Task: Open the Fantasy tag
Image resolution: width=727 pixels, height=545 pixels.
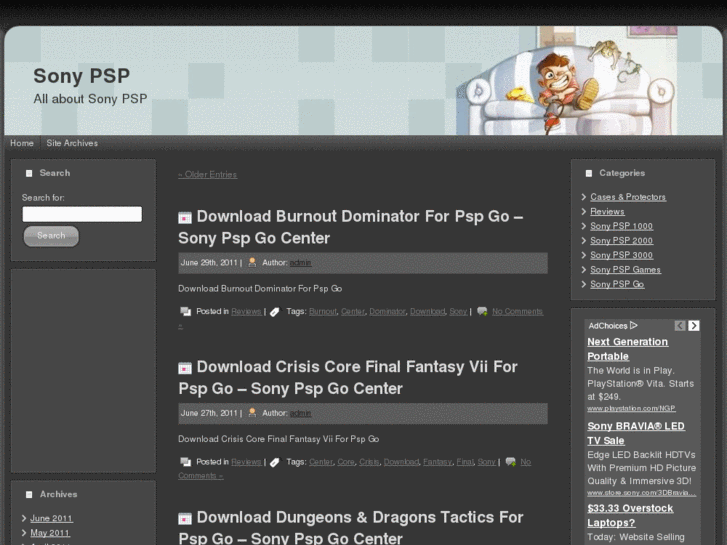Action: 437,462
